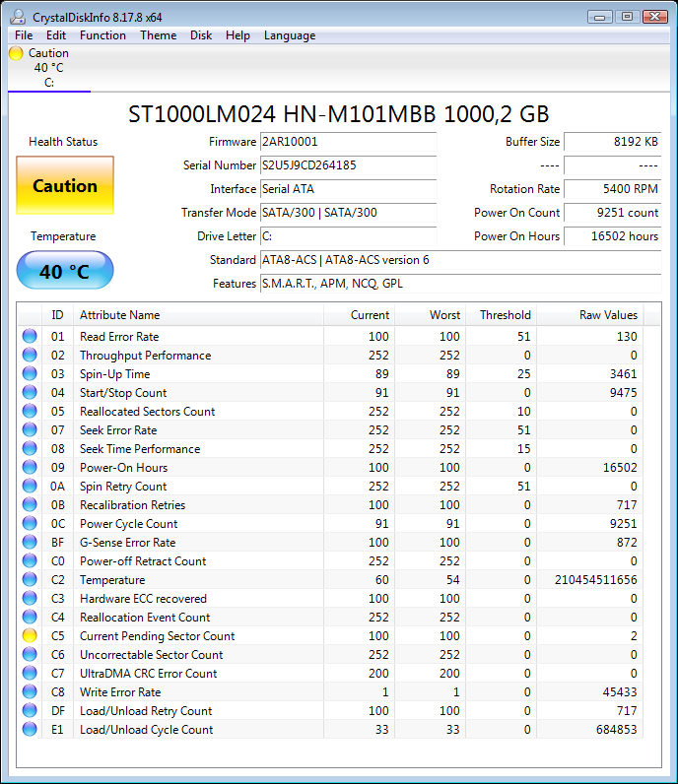Click the blue status icon for Power-off Retract Count
Image resolution: width=678 pixels, height=784 pixels.
30,560
